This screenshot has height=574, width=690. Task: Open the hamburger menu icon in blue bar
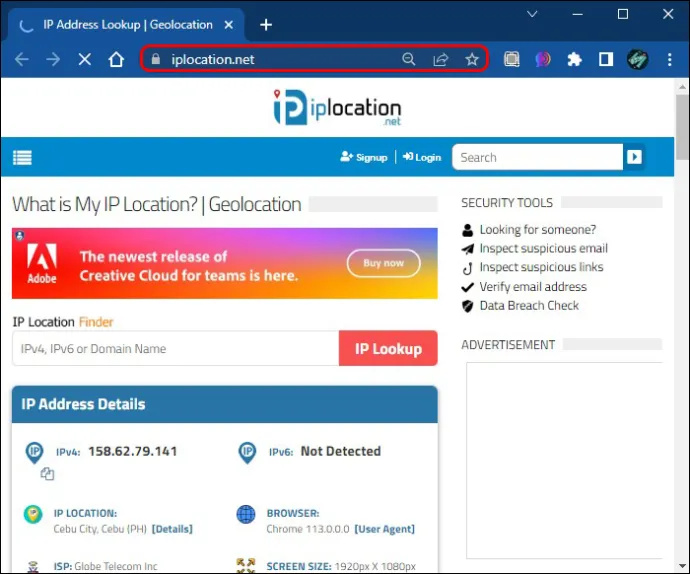pyautogui.click(x=22, y=157)
